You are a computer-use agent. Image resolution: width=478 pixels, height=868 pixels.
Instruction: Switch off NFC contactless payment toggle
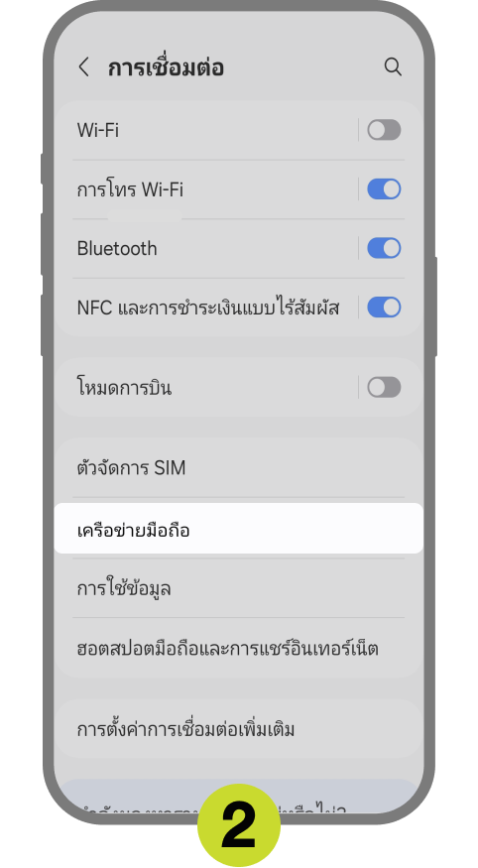point(384,308)
